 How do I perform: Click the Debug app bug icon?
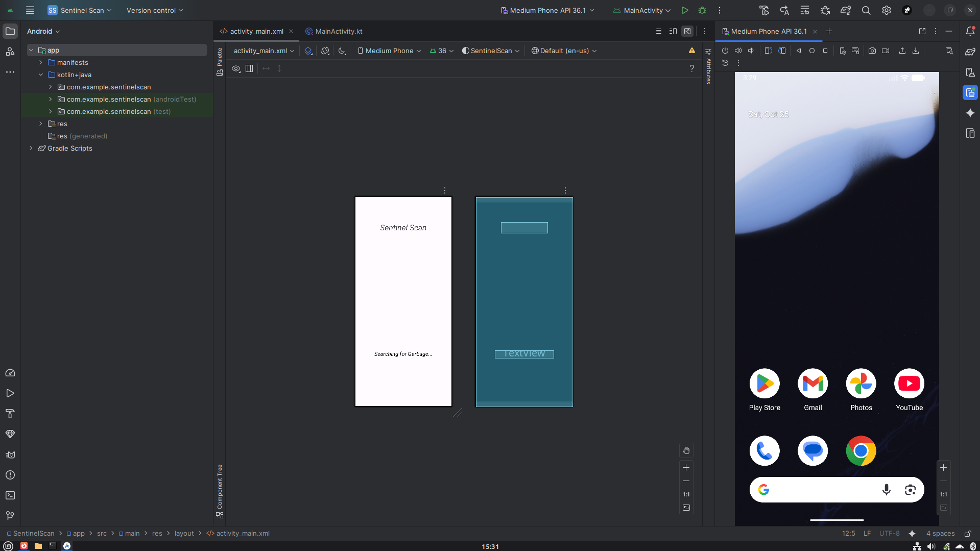click(702, 10)
